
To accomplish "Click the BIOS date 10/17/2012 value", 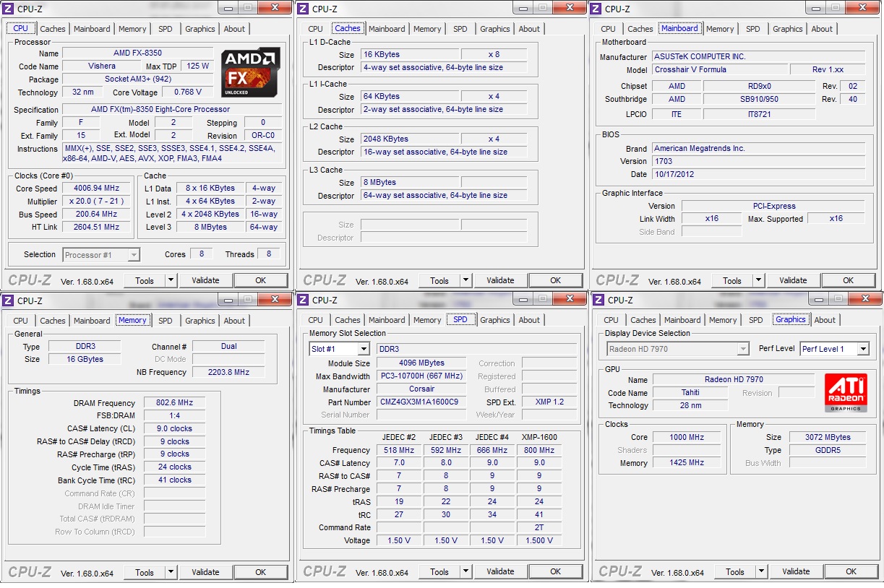I will pos(758,174).
